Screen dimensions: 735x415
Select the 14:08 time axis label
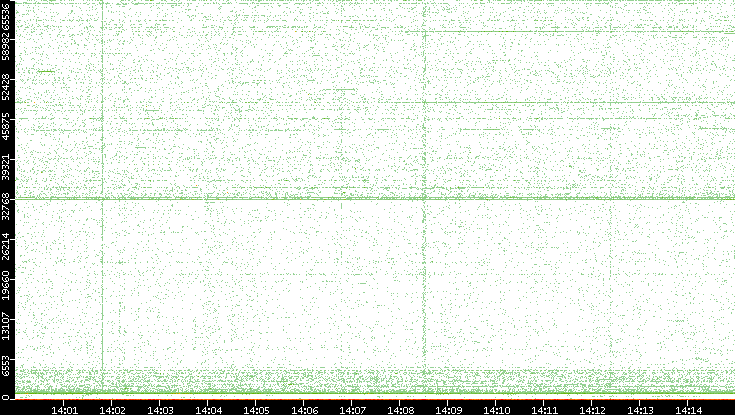tap(401, 410)
